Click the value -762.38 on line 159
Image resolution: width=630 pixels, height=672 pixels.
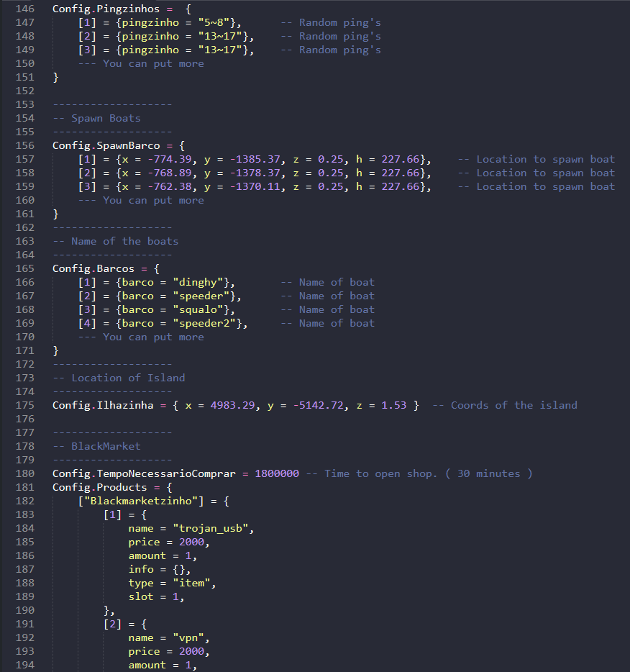[x=170, y=187]
